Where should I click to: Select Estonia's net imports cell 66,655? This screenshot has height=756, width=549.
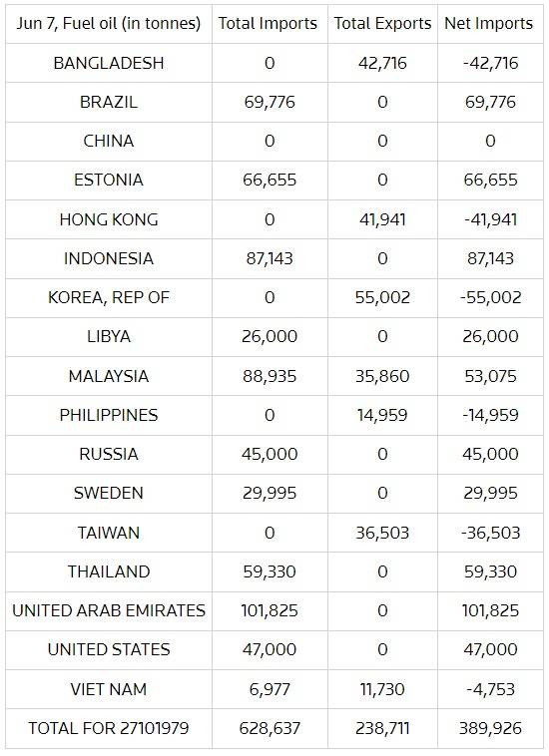tap(490, 181)
